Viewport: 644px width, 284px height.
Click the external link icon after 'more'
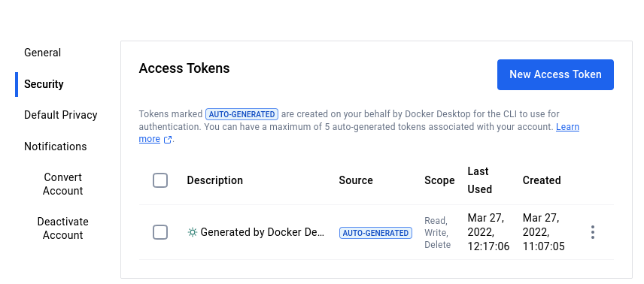[167, 140]
